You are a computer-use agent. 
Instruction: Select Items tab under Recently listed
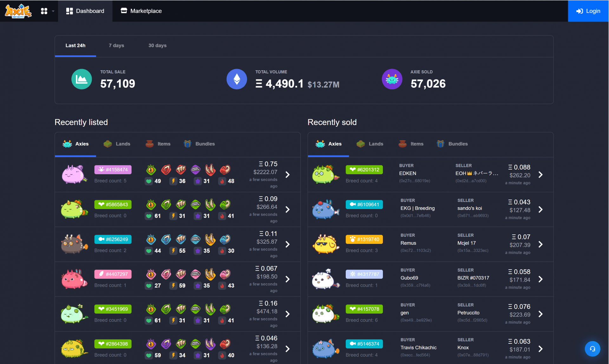[158, 144]
